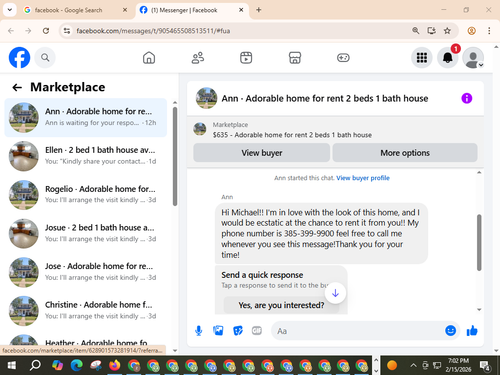Select the Messenger | Facebook tab
This screenshot has width=500, height=375.
coord(192,10)
